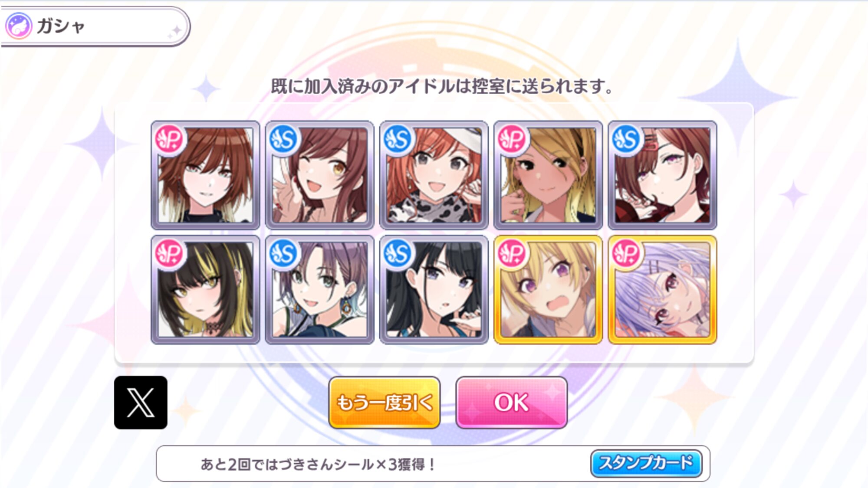
Task: Click the pink P badge on the brown-haired idol card
Action: pyautogui.click(x=169, y=139)
